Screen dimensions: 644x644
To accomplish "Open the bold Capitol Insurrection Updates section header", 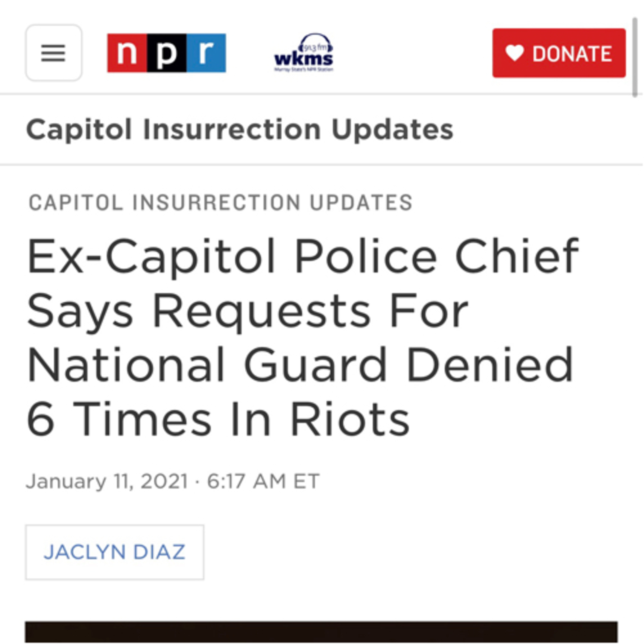I will pyautogui.click(x=239, y=130).
